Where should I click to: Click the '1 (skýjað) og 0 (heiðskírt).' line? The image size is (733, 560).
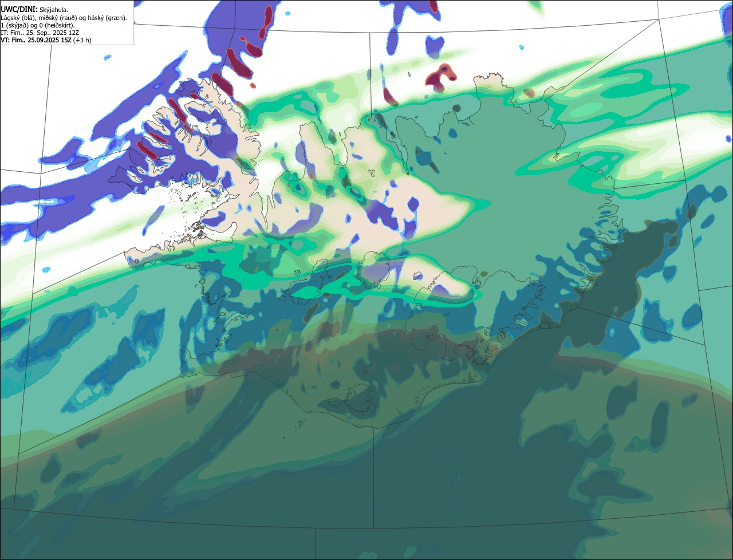click(38, 25)
